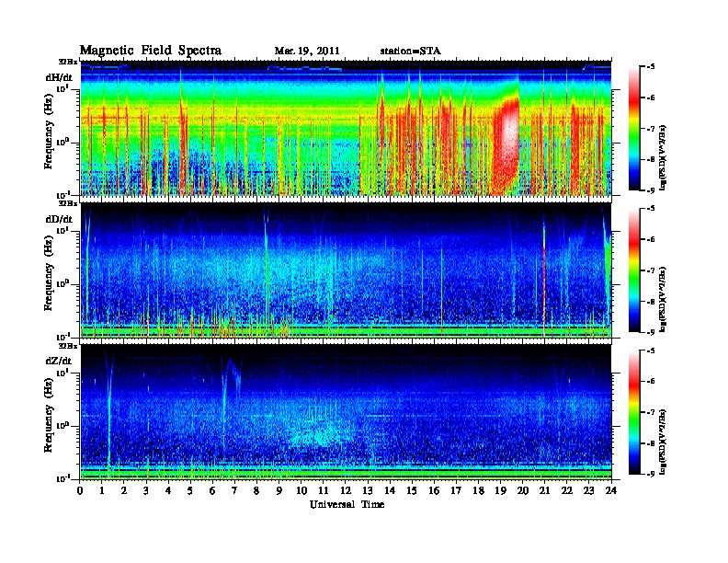This screenshot has width=728, height=563.
Task: Click the top panel 'Frequency (Hz)' axis label
Action: tap(48, 132)
